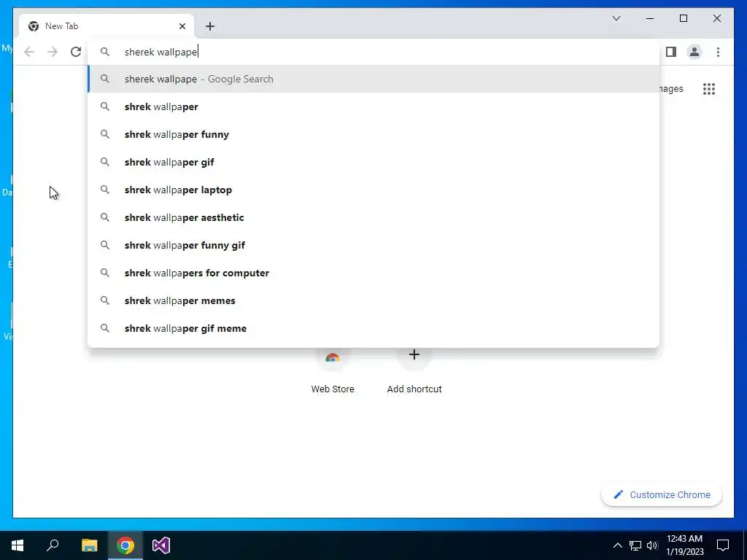Choose the 'shrek wallpaper' suggestion

[374, 106]
